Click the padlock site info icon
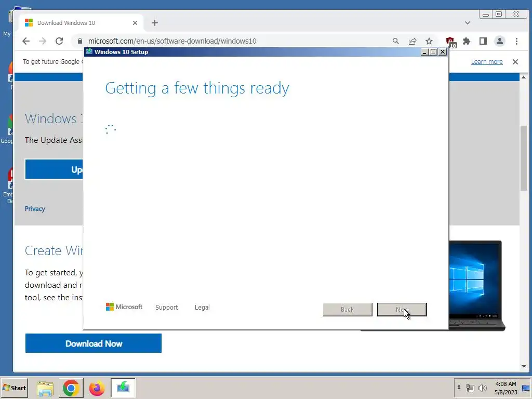Viewport: 532px width, 399px height. click(x=79, y=41)
